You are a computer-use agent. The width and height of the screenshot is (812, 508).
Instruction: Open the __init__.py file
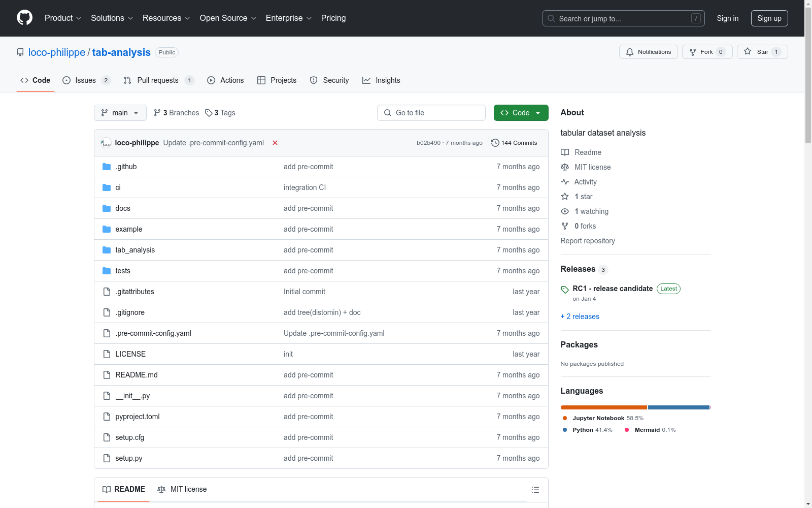(132, 396)
